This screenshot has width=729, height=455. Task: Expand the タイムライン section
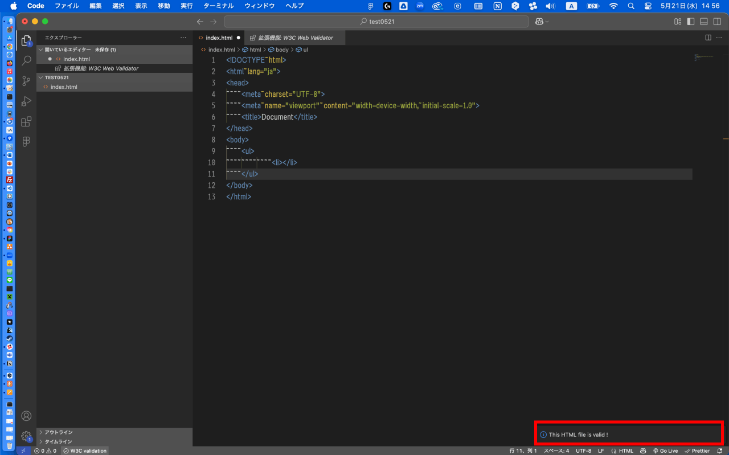(58, 441)
